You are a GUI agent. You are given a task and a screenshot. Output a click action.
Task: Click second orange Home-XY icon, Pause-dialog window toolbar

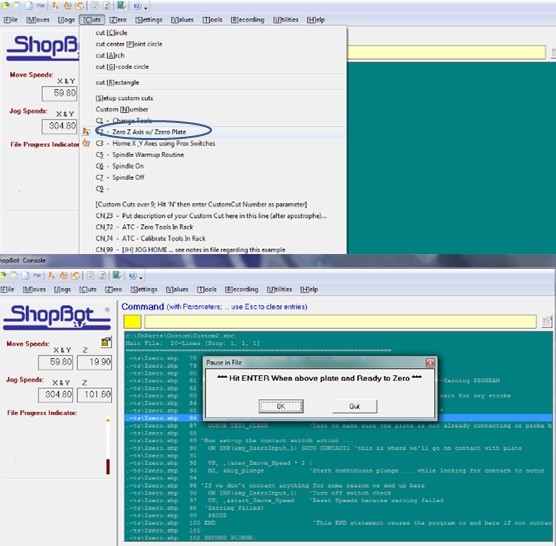[x=64, y=275]
